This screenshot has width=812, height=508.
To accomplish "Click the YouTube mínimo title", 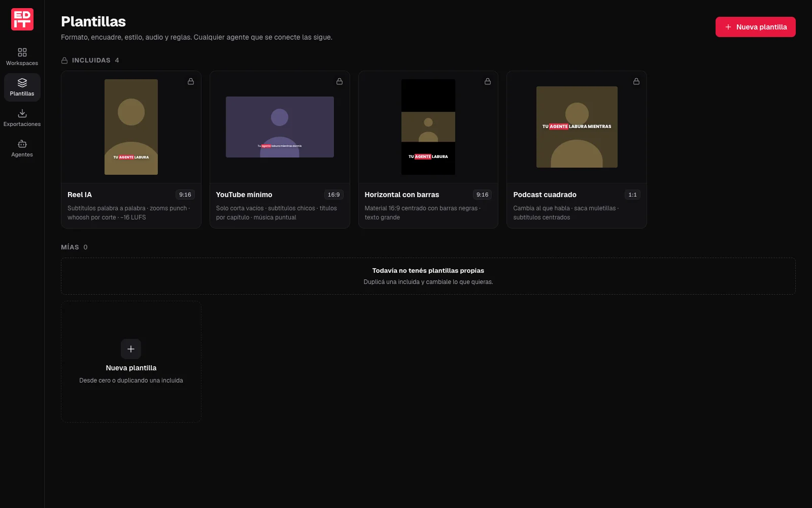I will [244, 195].
